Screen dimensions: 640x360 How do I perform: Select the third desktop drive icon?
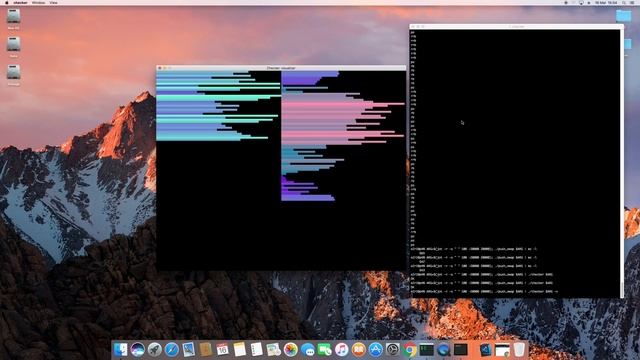pyautogui.click(x=13, y=72)
